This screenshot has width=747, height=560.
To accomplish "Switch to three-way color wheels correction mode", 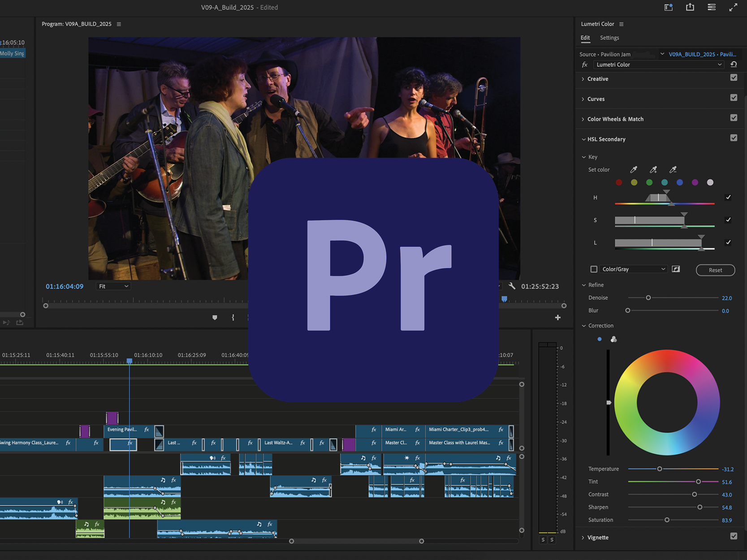I will click(x=614, y=339).
